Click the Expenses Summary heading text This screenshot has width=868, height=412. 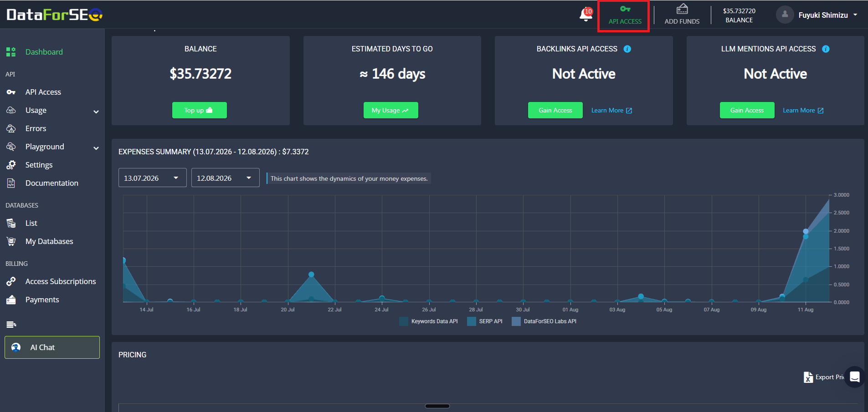pos(214,152)
